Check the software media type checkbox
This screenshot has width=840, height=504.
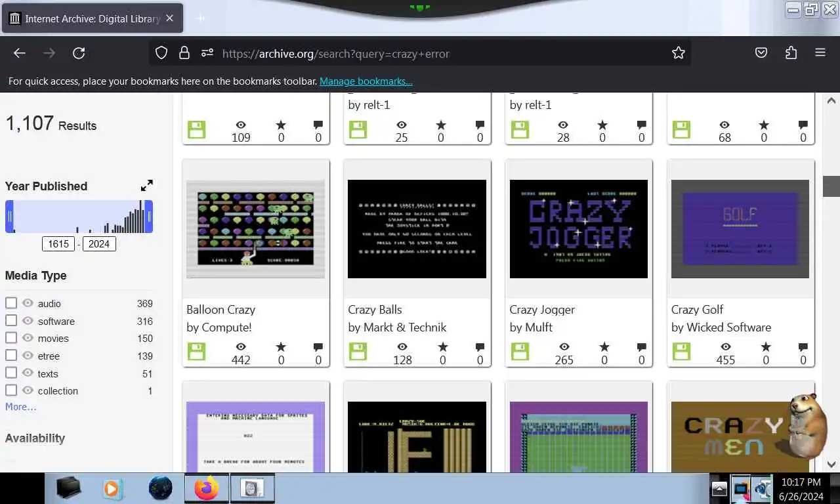tap(11, 320)
